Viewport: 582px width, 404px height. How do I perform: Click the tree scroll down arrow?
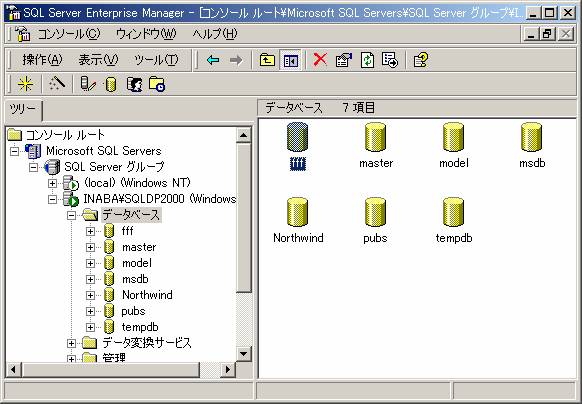[243, 354]
